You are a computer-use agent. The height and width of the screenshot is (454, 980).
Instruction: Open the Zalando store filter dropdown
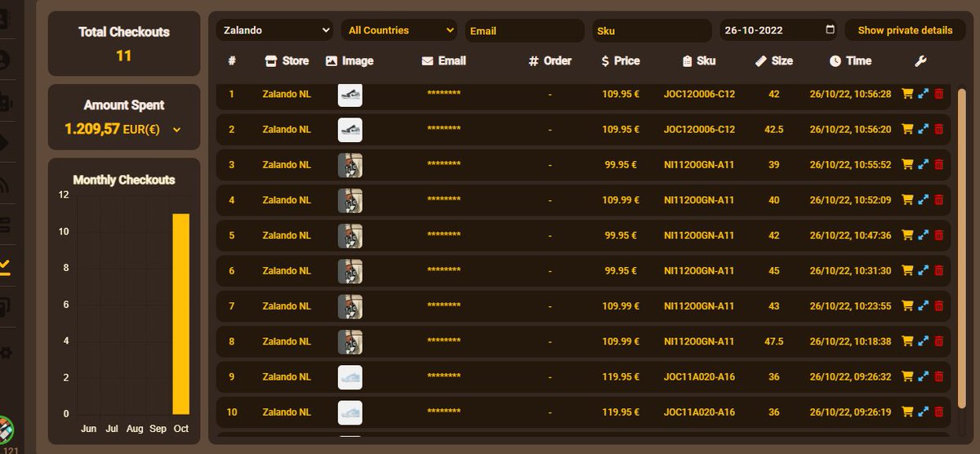coord(274,30)
